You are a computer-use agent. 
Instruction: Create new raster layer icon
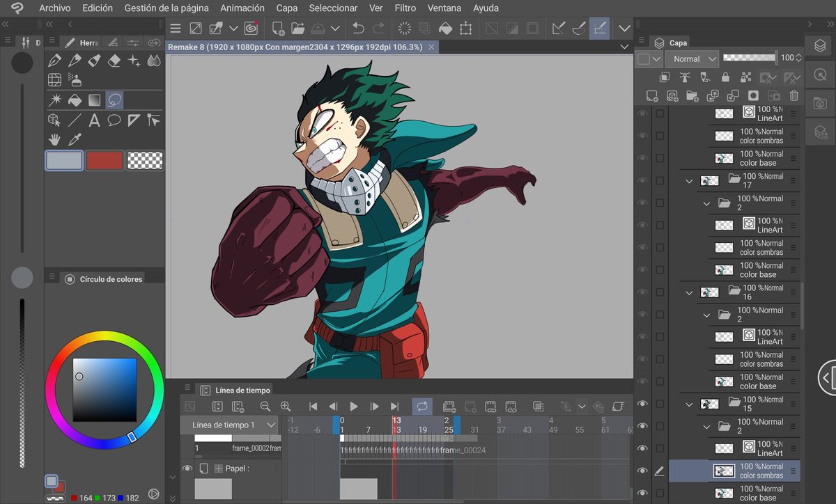[x=652, y=95]
